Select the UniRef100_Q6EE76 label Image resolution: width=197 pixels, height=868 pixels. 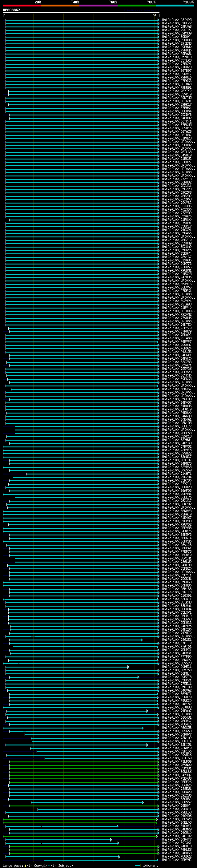click(177, 497)
